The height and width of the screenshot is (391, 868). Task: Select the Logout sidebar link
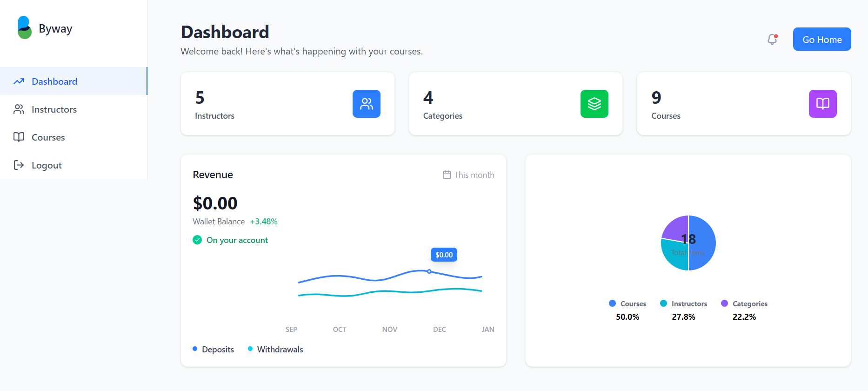point(47,165)
